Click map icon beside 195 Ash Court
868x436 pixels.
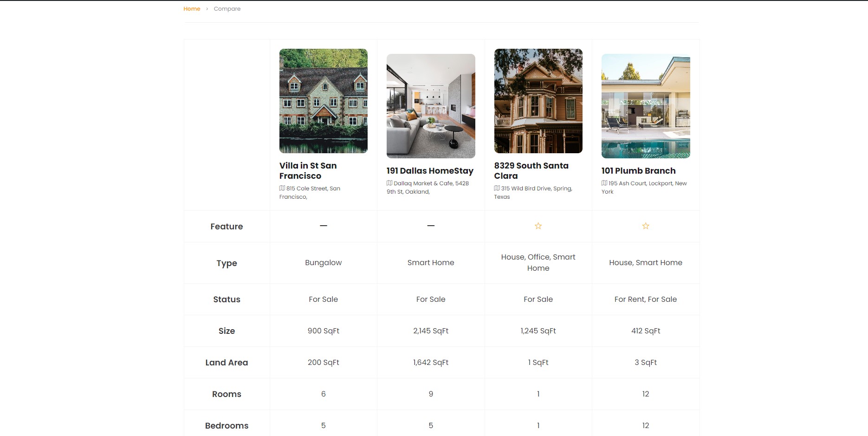[604, 183]
